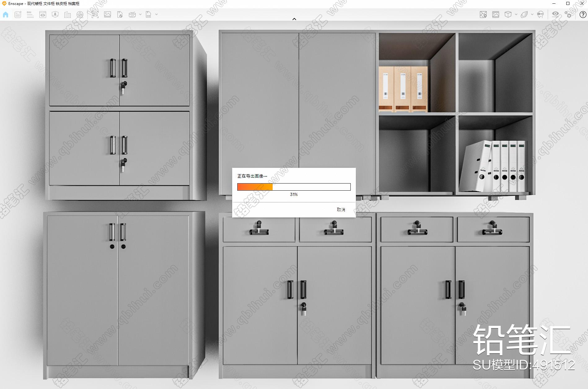Viewport: 588px width, 389px height.
Task: Expand the 360 panorama dropdown arrow
Action: (140, 15)
